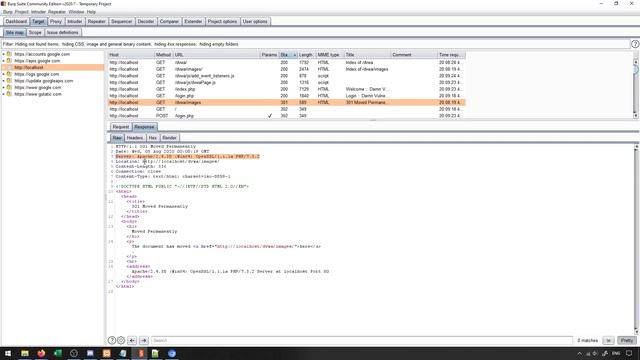
Task: Switch to the Hex view tab
Action: point(153,138)
